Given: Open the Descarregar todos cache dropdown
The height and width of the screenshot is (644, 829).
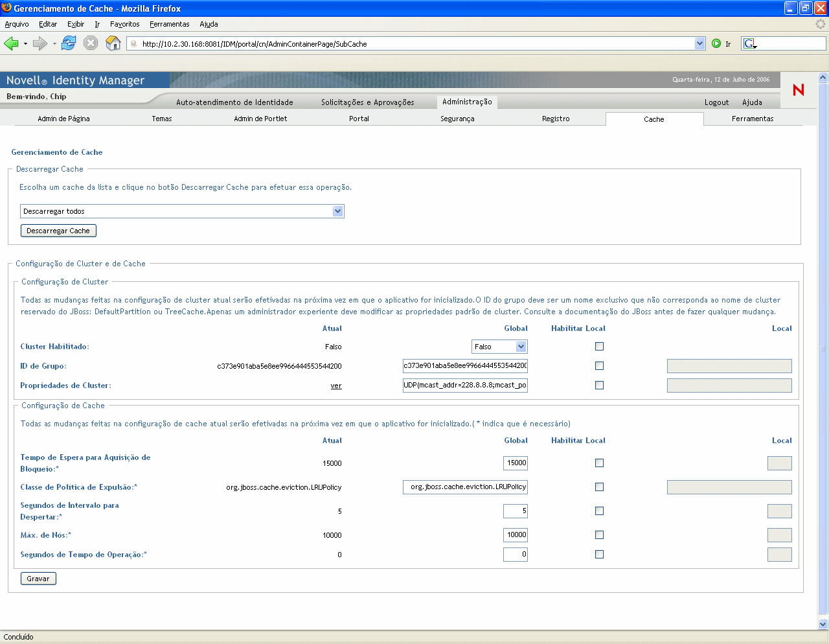Looking at the screenshot, I should tap(182, 211).
